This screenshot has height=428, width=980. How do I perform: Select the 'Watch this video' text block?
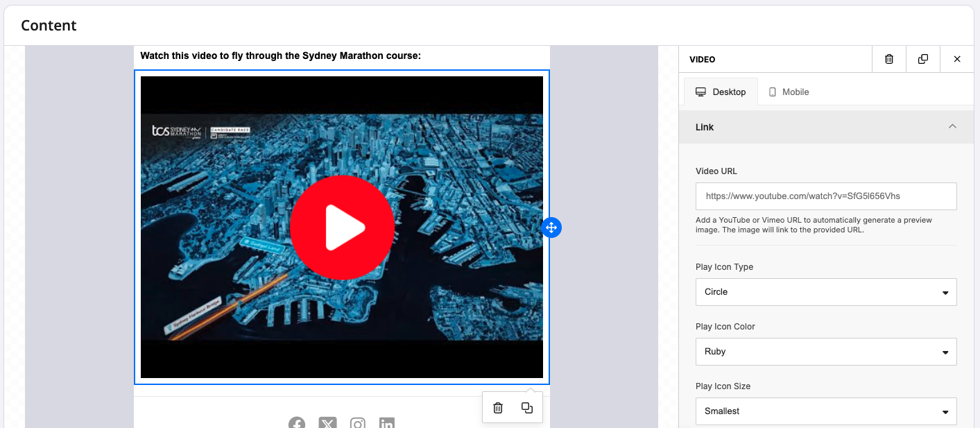point(281,56)
